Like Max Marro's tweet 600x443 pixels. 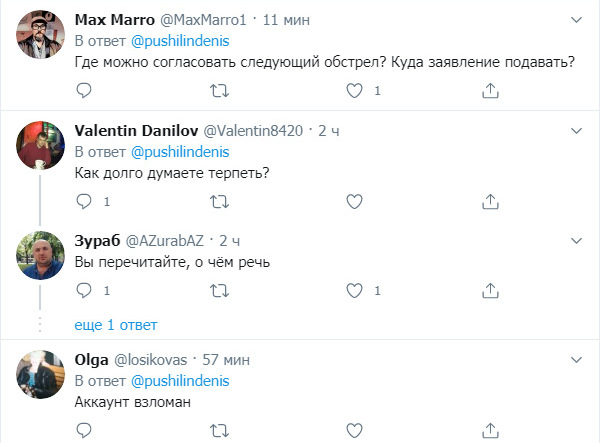pyautogui.click(x=354, y=91)
